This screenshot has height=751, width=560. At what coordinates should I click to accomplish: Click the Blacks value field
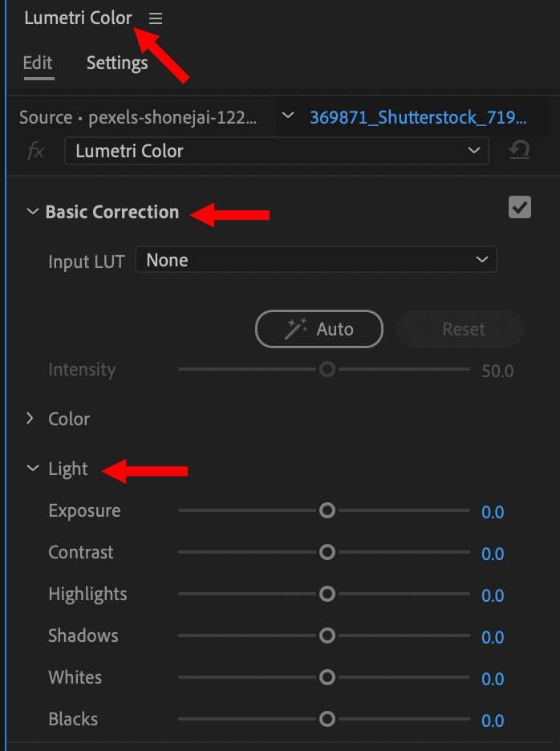[x=493, y=721]
